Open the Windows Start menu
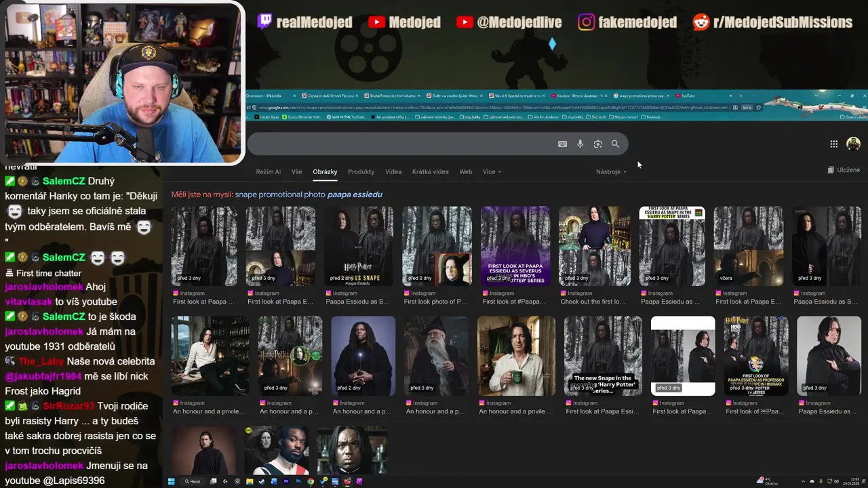868x488 pixels. (x=171, y=481)
